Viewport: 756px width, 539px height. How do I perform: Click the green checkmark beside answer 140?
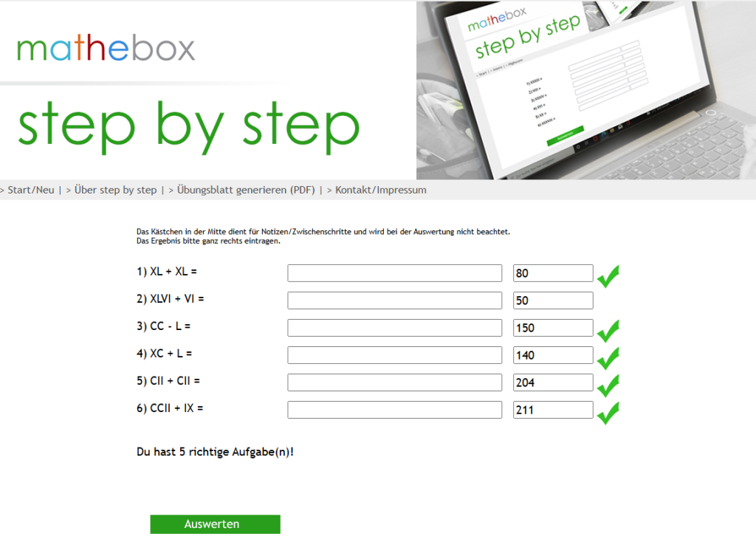coord(608,358)
